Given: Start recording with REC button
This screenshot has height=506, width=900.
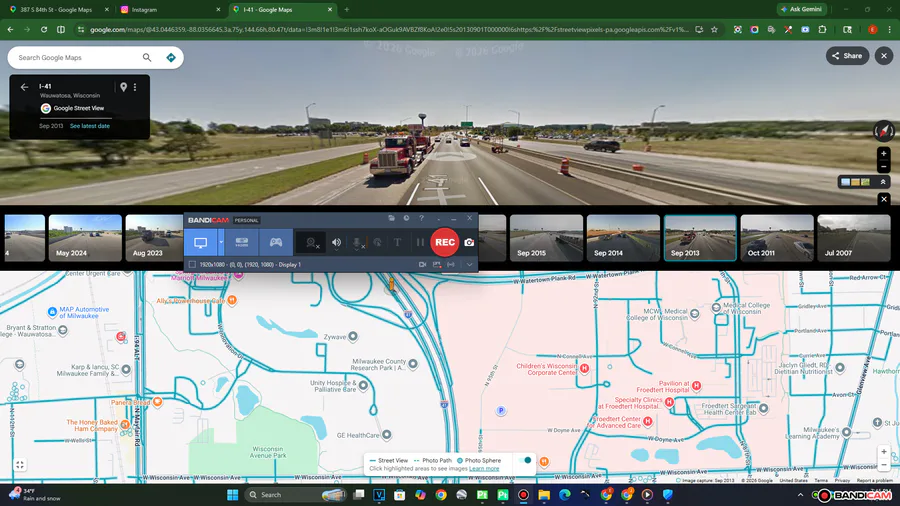Looking at the screenshot, I should (x=445, y=242).
